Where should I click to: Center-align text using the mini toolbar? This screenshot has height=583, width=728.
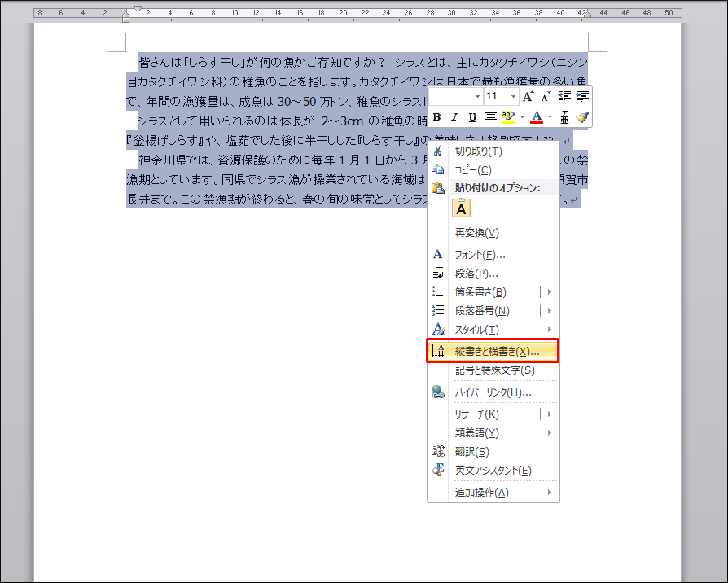point(491,117)
